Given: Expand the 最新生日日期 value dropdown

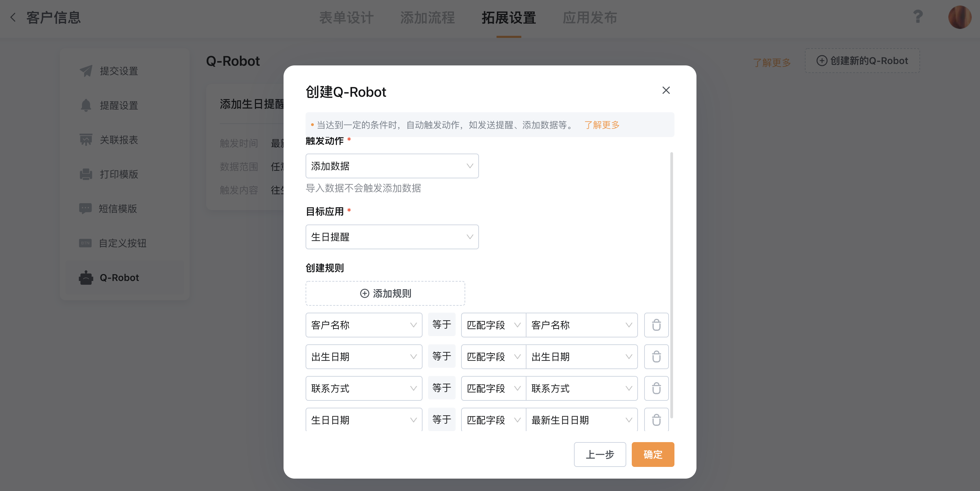Looking at the screenshot, I should click(x=582, y=420).
